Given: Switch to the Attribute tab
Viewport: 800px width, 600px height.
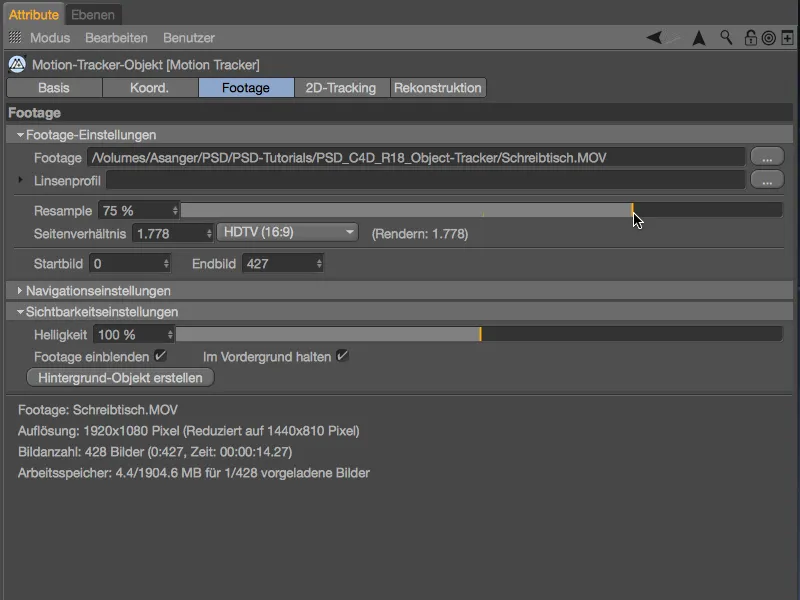Looking at the screenshot, I should click(34, 15).
